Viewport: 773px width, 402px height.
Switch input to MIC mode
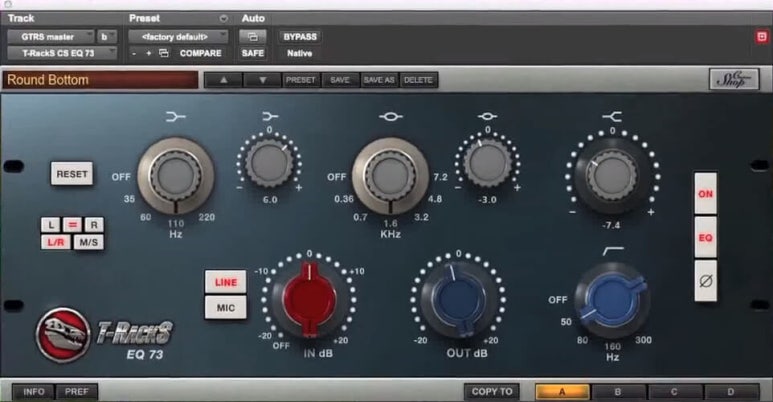[225, 308]
